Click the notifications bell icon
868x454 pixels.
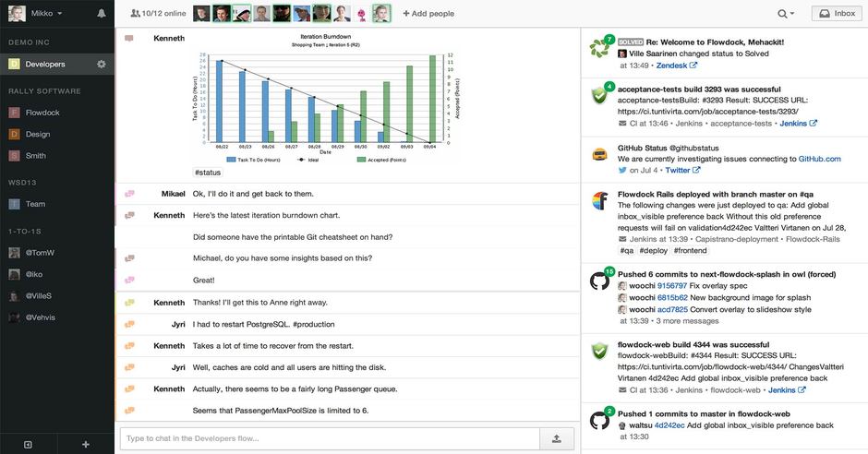[102, 14]
